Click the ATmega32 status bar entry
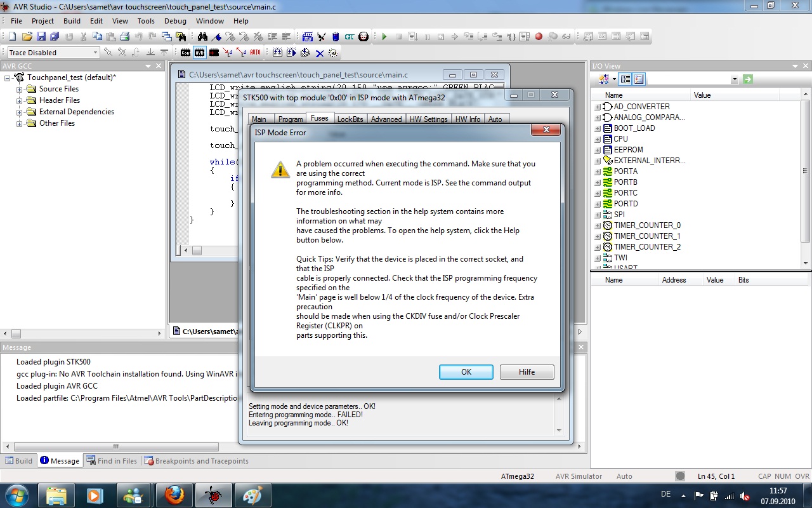This screenshot has height=508, width=812. click(x=518, y=476)
